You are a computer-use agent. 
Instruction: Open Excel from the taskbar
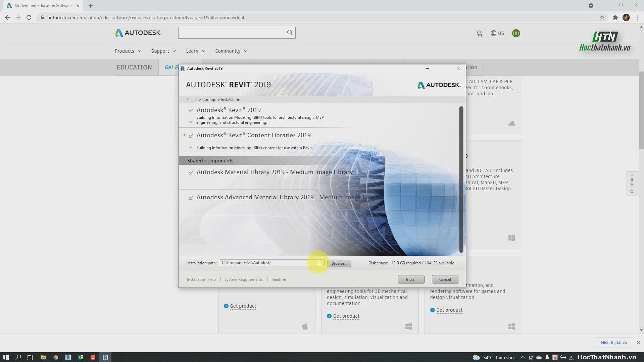[81, 357]
